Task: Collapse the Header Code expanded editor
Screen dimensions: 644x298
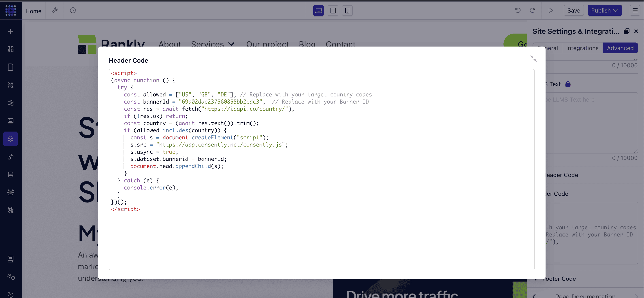Action: [533, 58]
